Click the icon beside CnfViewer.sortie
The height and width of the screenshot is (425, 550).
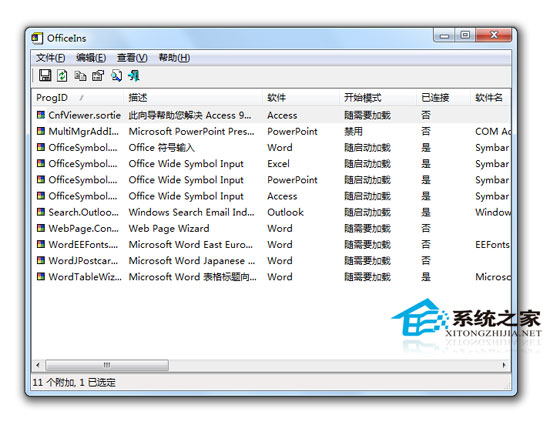click(x=41, y=115)
